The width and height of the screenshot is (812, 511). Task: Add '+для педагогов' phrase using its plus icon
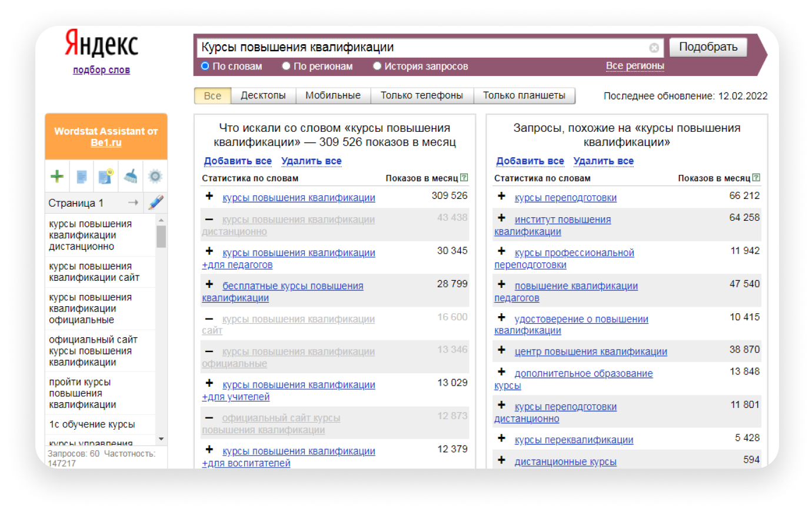(x=209, y=251)
